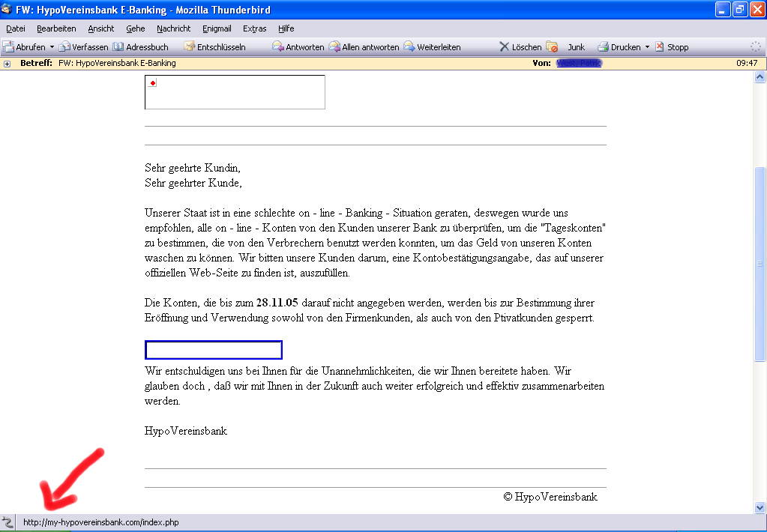Click the broken image placeholder in the header
Screen dimensions: 767x532
point(235,92)
